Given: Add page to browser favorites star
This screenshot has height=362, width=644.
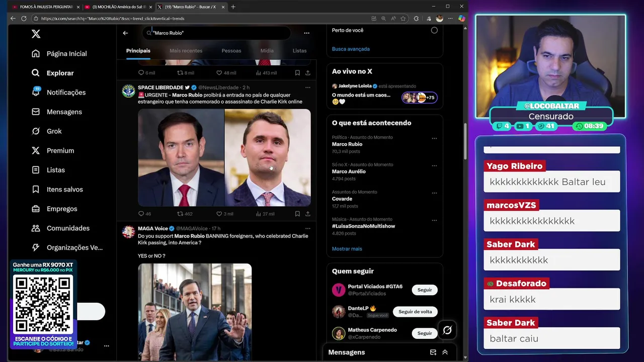Looking at the screenshot, I should click(403, 19).
